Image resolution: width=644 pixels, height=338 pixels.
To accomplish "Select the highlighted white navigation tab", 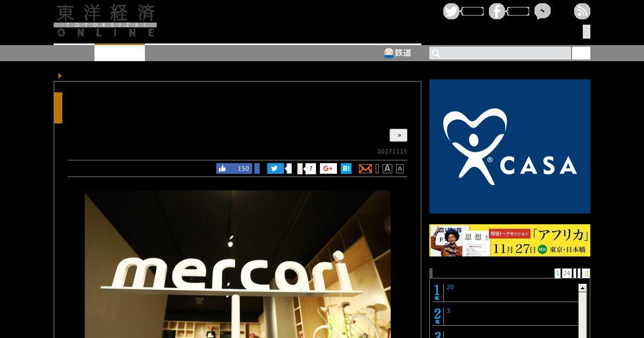I will coord(120,53).
